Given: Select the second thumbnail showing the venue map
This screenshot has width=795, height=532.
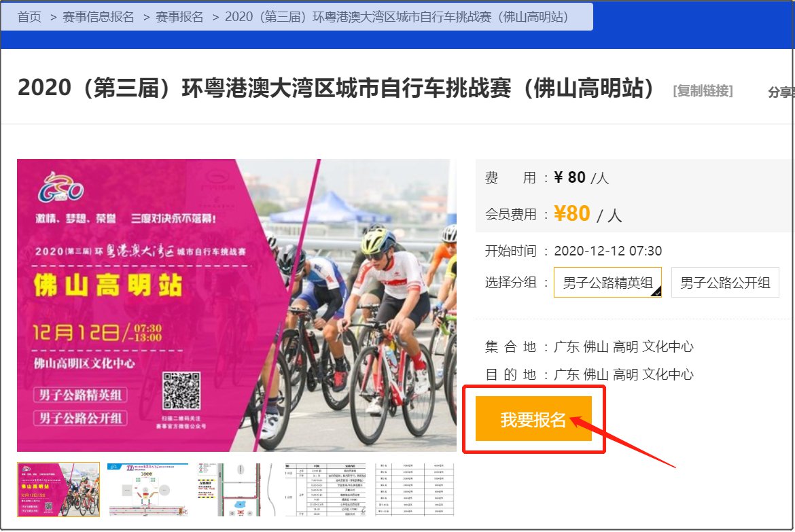Looking at the screenshot, I should point(147,489).
